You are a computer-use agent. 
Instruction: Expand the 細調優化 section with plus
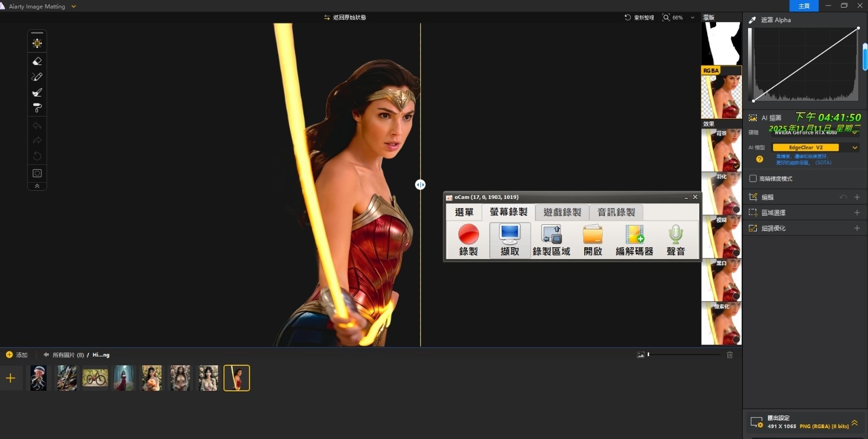[x=857, y=229]
